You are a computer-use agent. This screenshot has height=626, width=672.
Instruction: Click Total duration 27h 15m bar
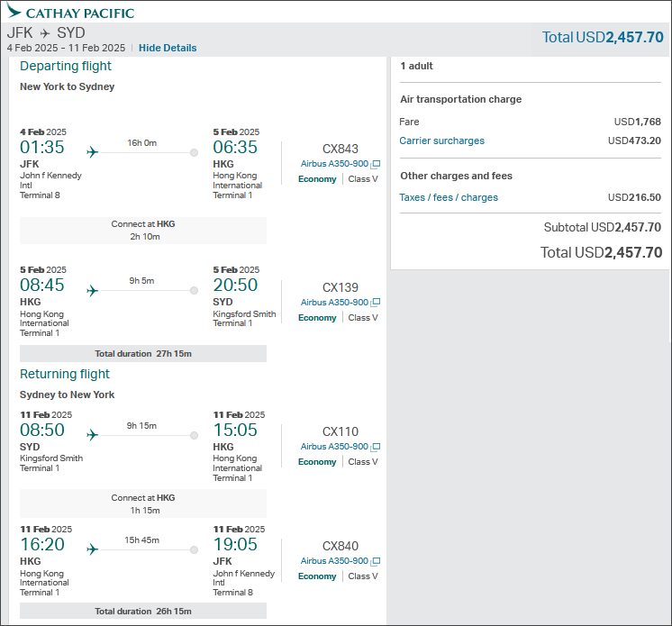click(x=143, y=353)
